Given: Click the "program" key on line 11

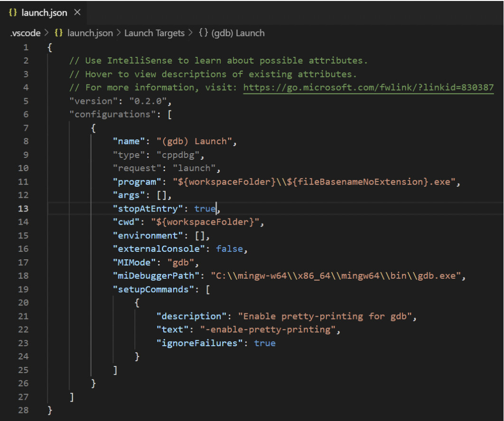Looking at the screenshot, I should coord(137,182).
